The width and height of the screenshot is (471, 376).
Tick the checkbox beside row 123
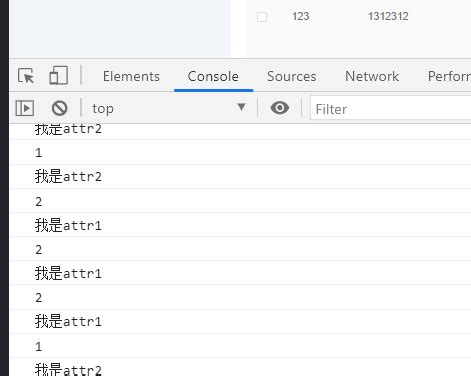(x=262, y=17)
